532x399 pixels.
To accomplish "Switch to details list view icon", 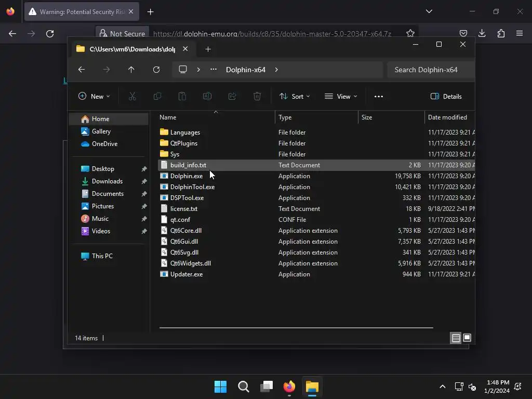I will [456, 338].
